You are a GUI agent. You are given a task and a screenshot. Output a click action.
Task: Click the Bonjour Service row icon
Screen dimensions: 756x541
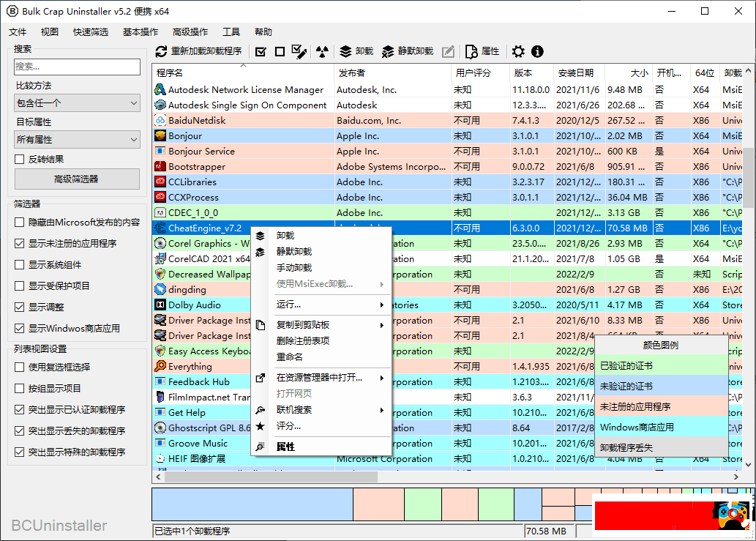pos(160,151)
